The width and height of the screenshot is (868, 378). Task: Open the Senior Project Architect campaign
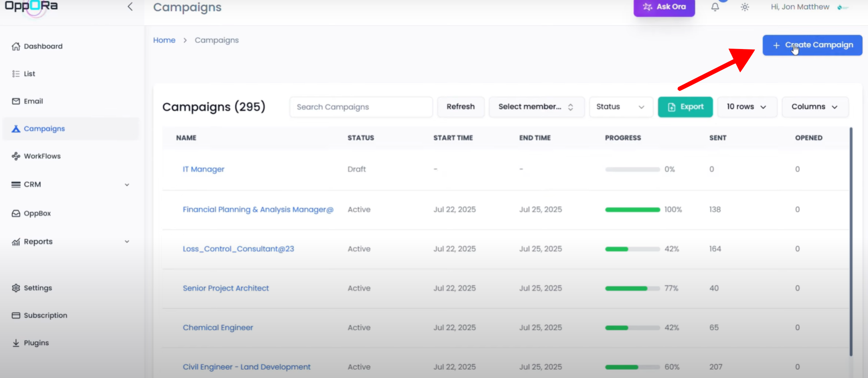coord(226,288)
